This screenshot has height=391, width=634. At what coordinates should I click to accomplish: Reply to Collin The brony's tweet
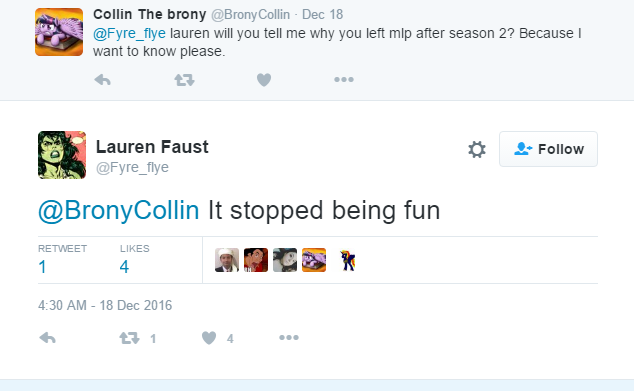103,80
